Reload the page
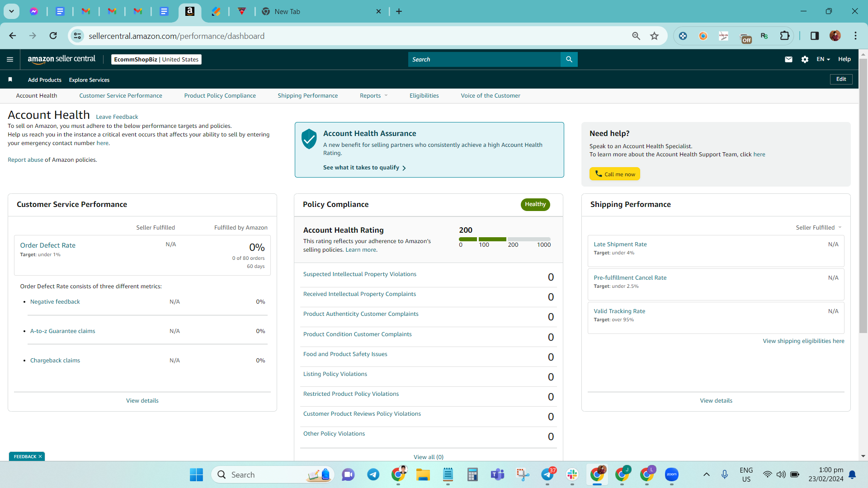Screen dimensions: 868x488 click(53, 36)
